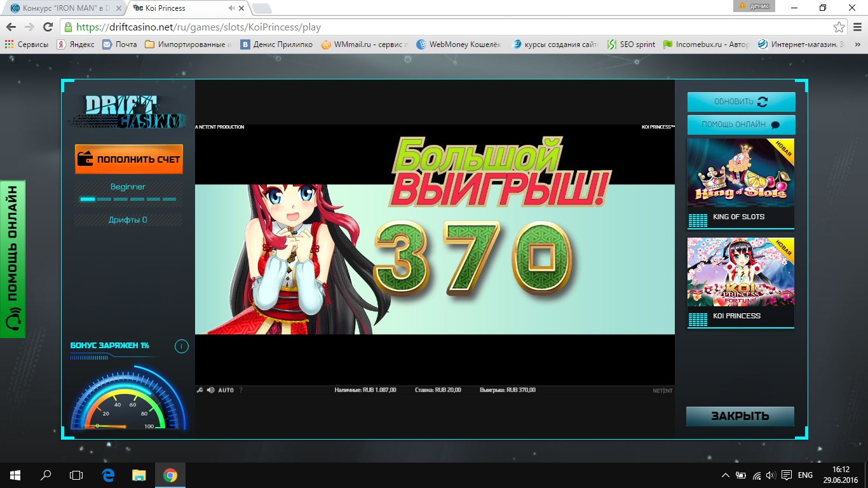
Task: Open the game help question mark
Action: coord(241,390)
